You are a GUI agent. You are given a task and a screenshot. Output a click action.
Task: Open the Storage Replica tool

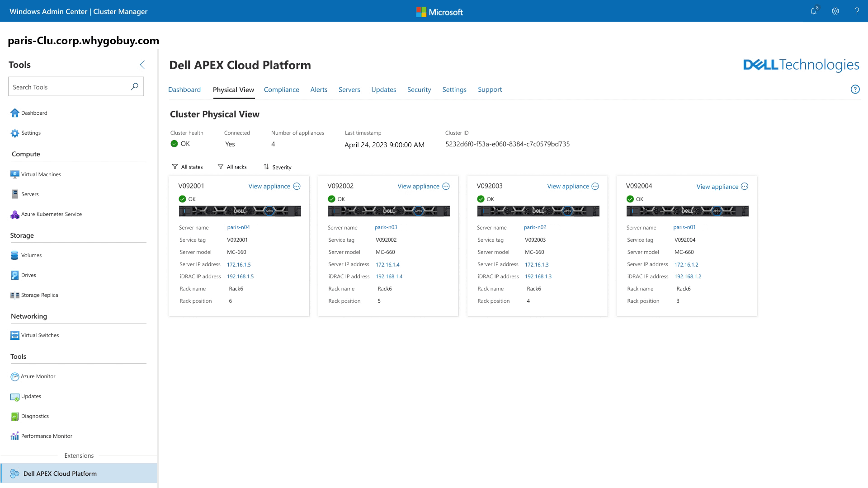pos(39,295)
